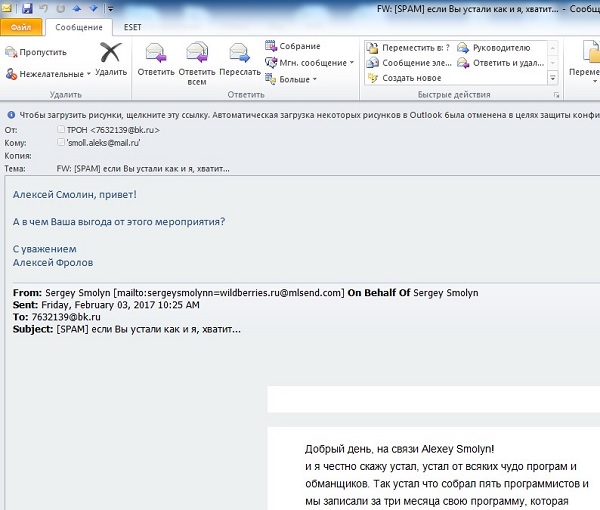Reply with the Ответить button
This screenshot has height=510, width=600.
tap(156, 59)
